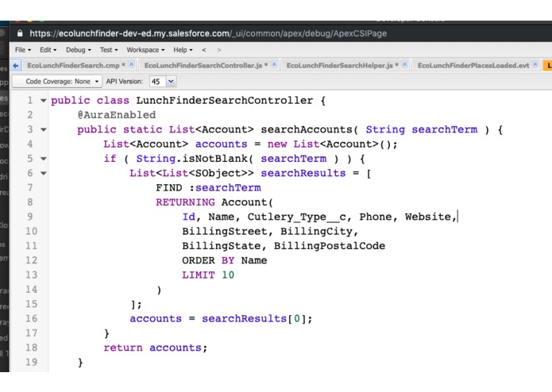Click line number 19 in the gutter

(x=31, y=362)
